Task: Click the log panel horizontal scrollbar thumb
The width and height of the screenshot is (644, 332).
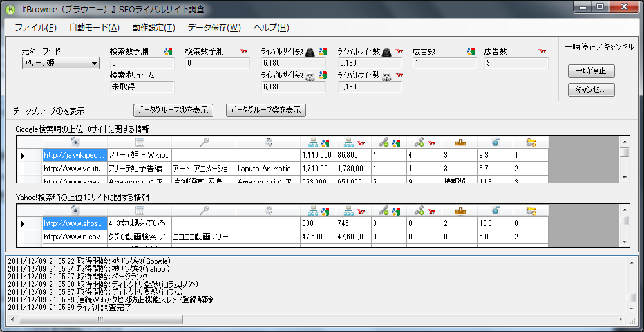Action: coord(100,319)
